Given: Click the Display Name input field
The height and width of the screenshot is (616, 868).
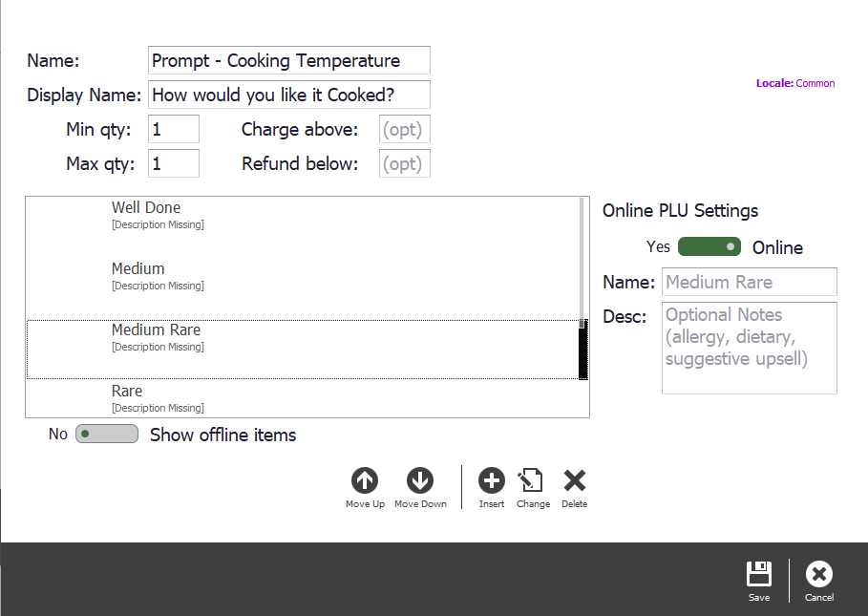Looking at the screenshot, I should coord(289,95).
